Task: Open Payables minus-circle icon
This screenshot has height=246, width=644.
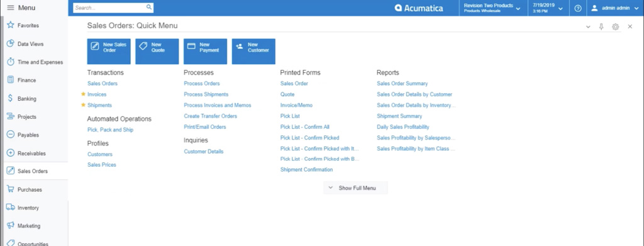Action: 11,134
